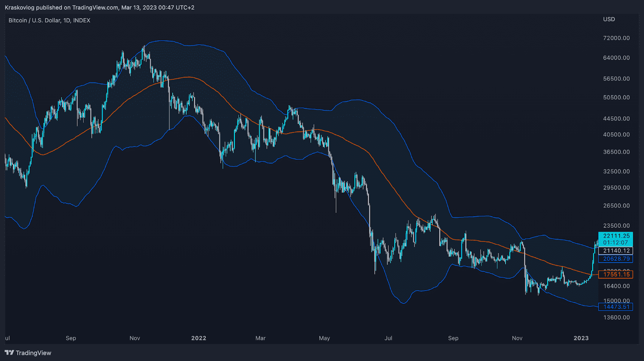Click the 'Mar' time axis label

(260, 338)
